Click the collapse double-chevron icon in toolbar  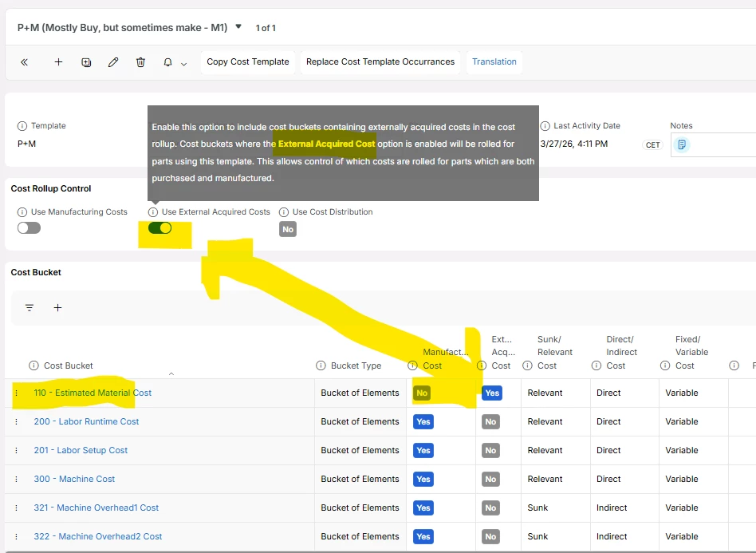pyautogui.click(x=24, y=62)
